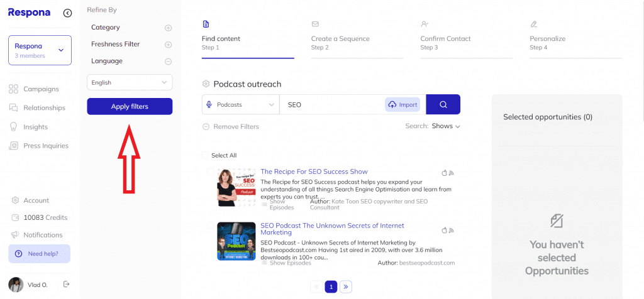This screenshot has height=299, width=644.
Task: Click the previous page pagination arrow
Action: pos(316,286)
